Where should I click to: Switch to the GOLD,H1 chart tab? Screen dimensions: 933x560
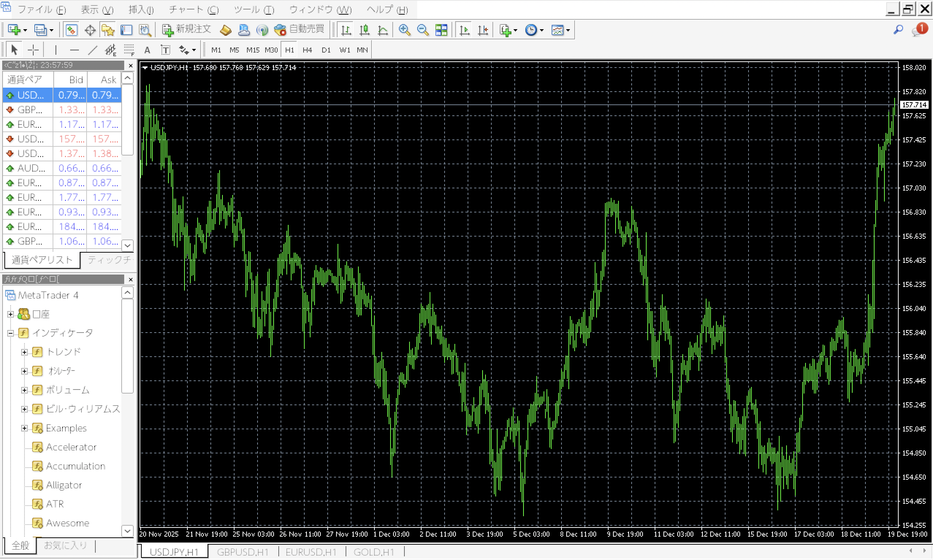pyautogui.click(x=373, y=552)
